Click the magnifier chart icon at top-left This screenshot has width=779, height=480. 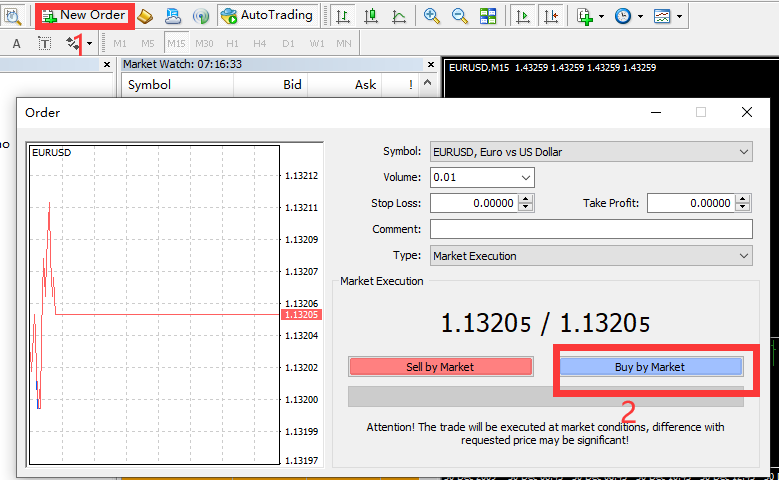[x=12, y=16]
